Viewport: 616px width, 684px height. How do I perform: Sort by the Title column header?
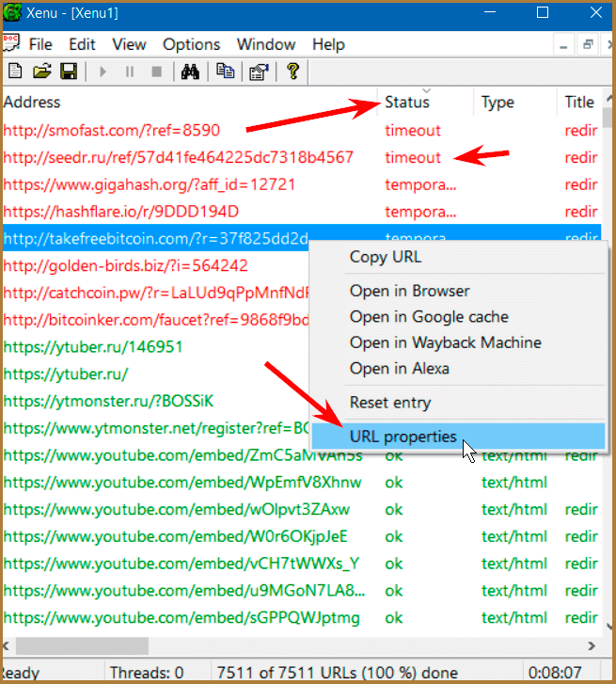pos(579,102)
